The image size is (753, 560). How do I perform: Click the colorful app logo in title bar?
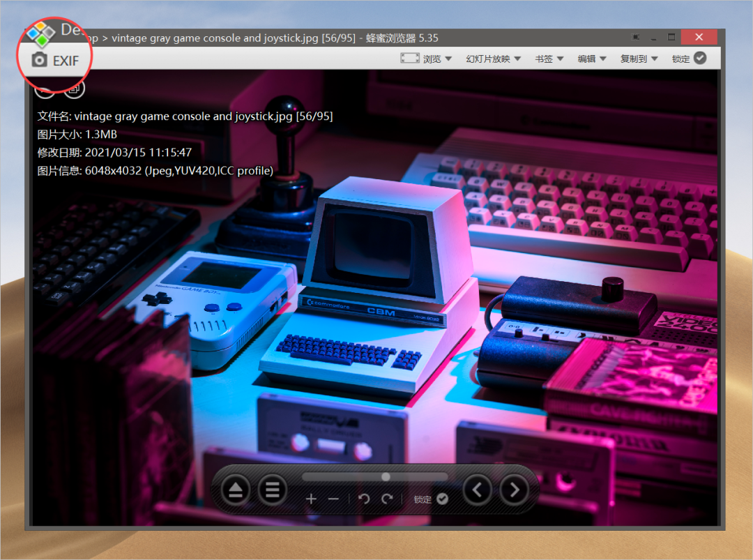pos(40,33)
